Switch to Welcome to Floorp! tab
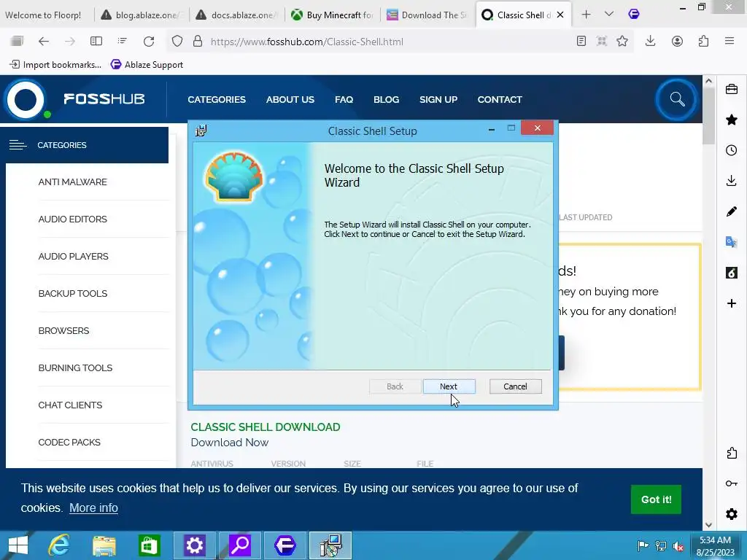The height and width of the screenshot is (560, 747). [47, 15]
